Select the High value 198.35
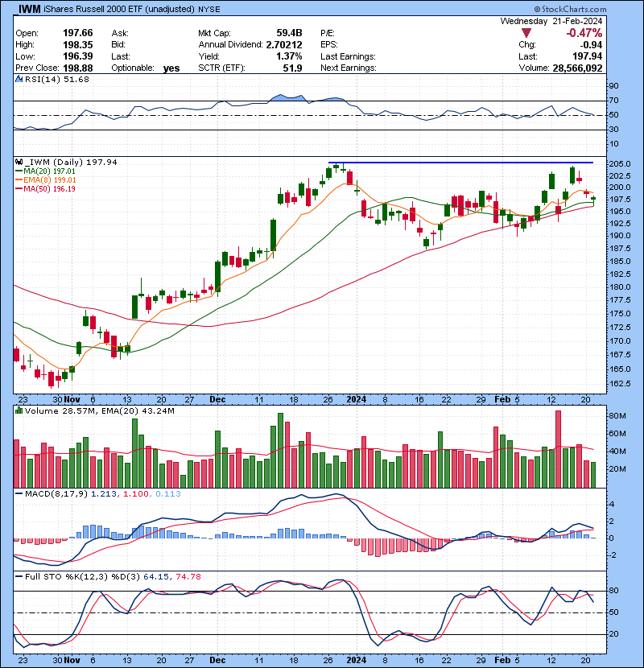The height and width of the screenshot is (668, 644). (77, 44)
